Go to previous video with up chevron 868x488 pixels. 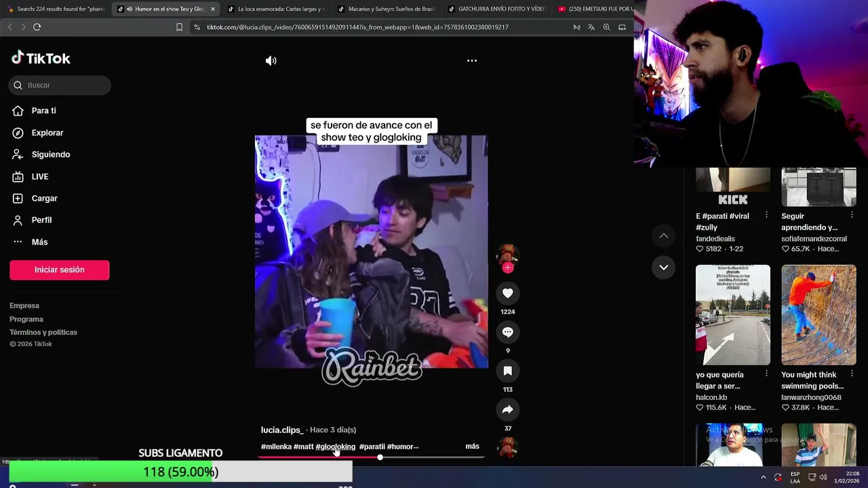pos(664,236)
